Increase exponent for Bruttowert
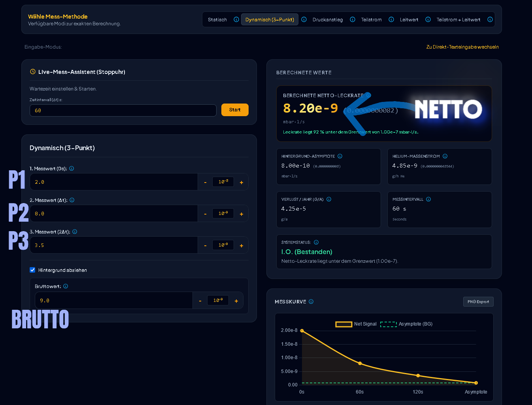Viewport: 532px width, 405px height. 236,301
